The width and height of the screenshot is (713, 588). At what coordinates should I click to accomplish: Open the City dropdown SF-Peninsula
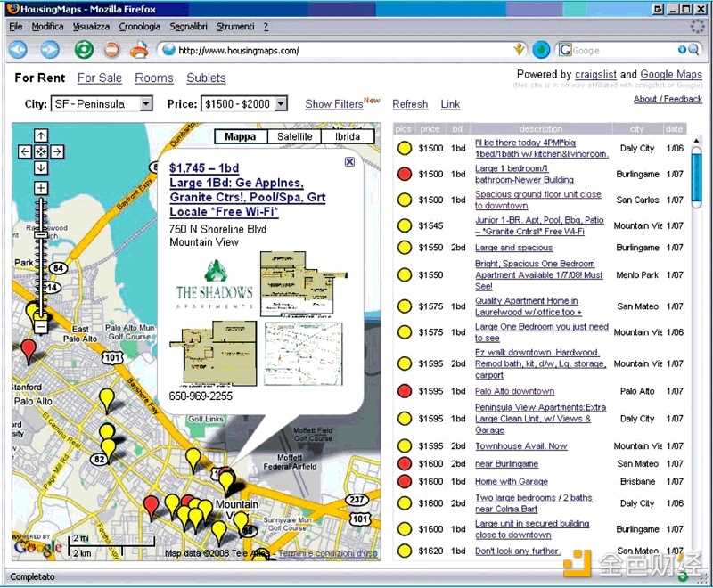102,104
